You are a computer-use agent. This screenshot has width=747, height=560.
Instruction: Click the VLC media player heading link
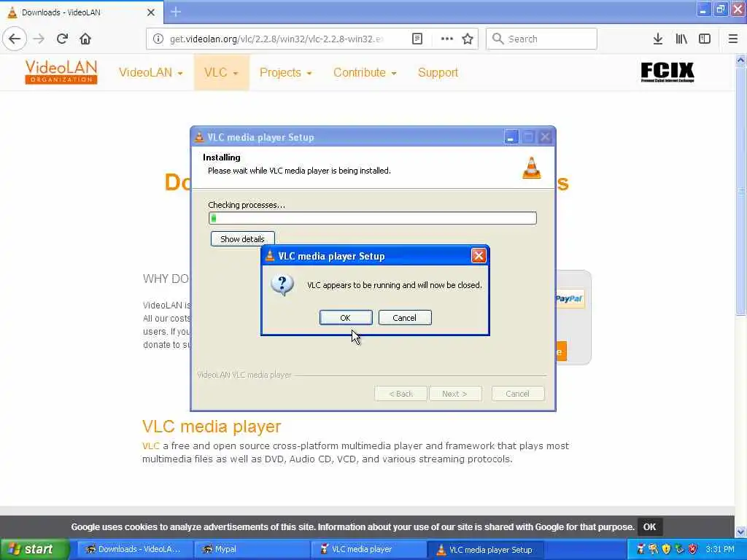[212, 427]
